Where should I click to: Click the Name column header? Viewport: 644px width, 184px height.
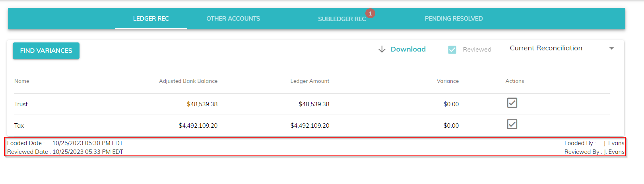point(22,81)
